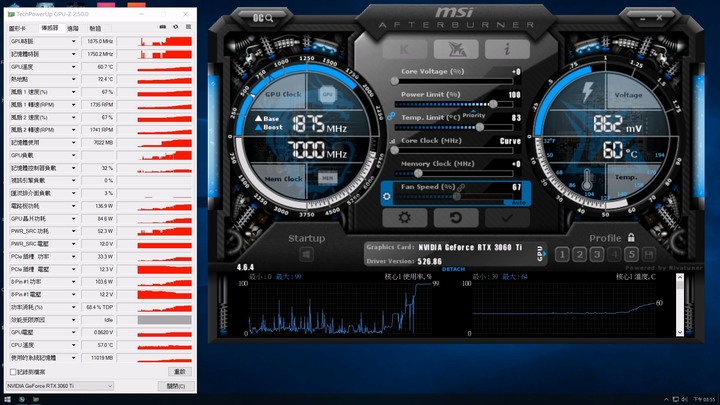Click the hardware monitor graph scrollbar

click(680, 305)
